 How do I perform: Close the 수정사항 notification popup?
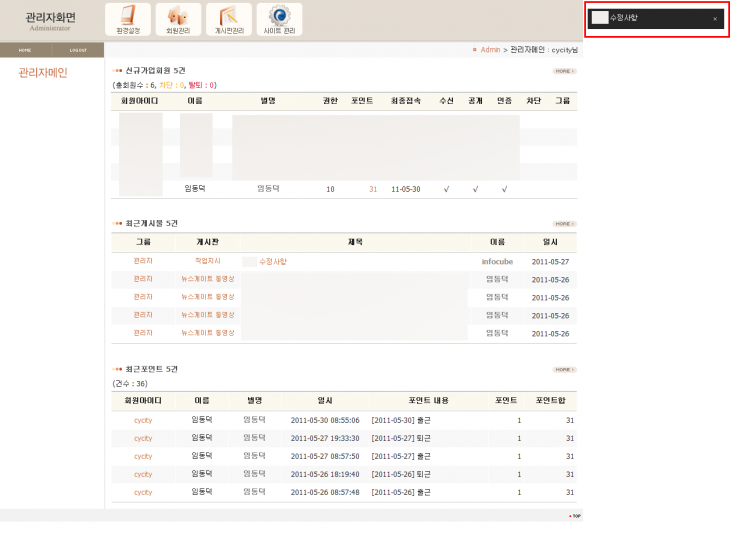click(714, 19)
